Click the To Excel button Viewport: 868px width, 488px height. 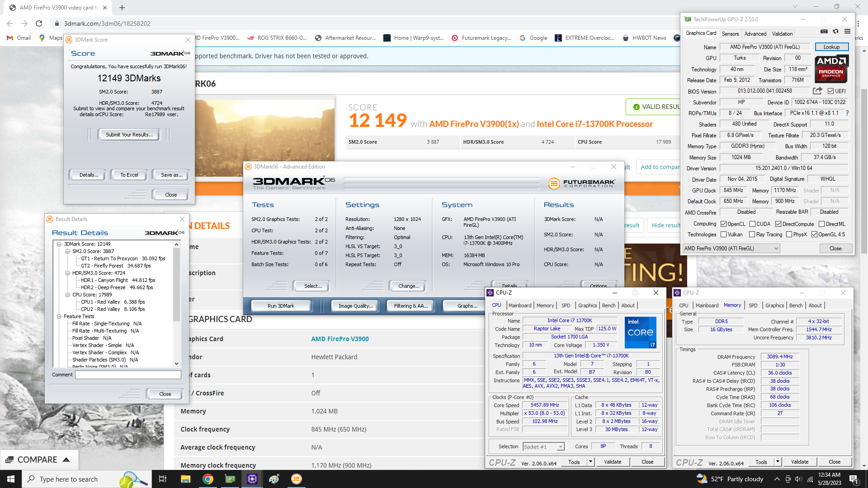click(129, 175)
